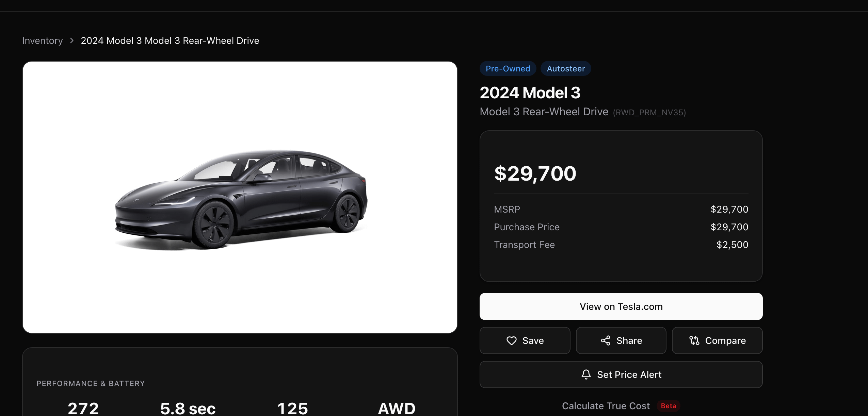The width and height of the screenshot is (868, 416).
Task: Select the Pre-Owned tag
Action: [508, 68]
